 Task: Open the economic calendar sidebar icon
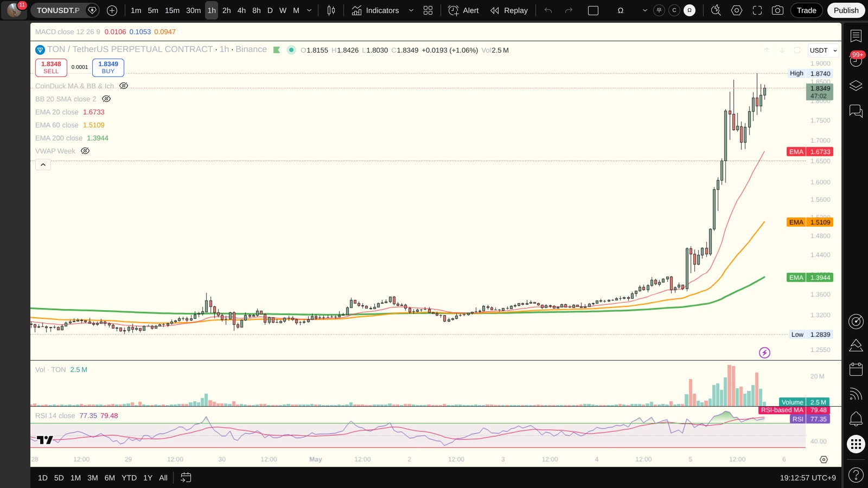[x=856, y=369]
